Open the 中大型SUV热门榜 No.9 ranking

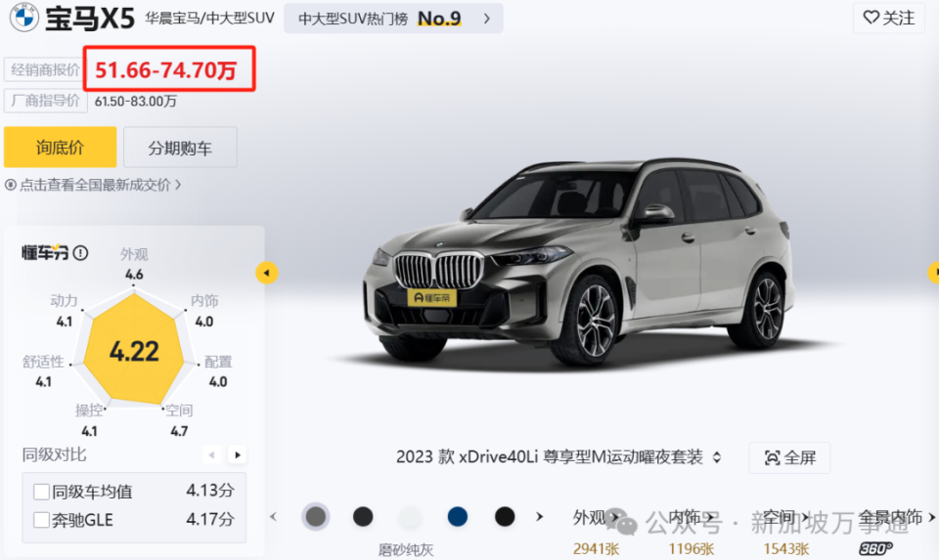click(393, 19)
